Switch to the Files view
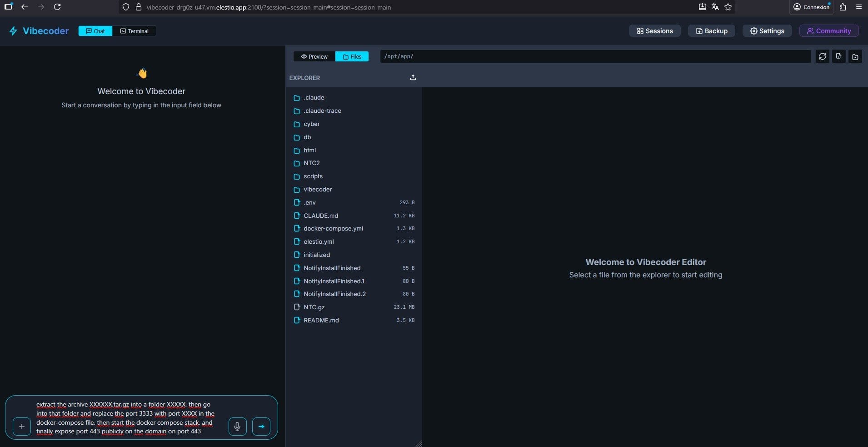 352,56
